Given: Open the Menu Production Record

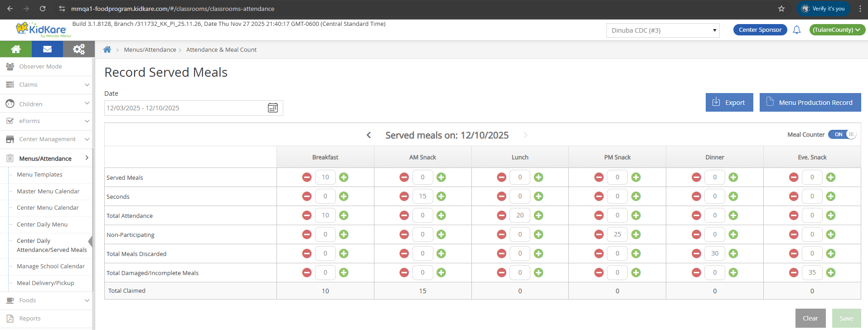Looking at the screenshot, I should click(x=810, y=103).
